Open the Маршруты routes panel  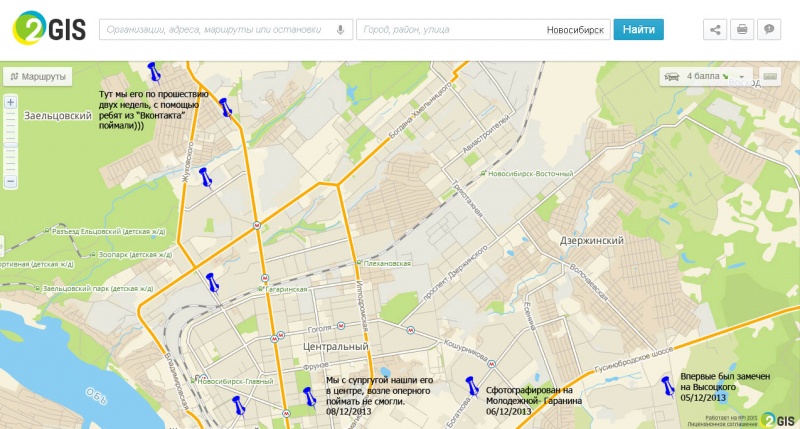[x=38, y=76]
